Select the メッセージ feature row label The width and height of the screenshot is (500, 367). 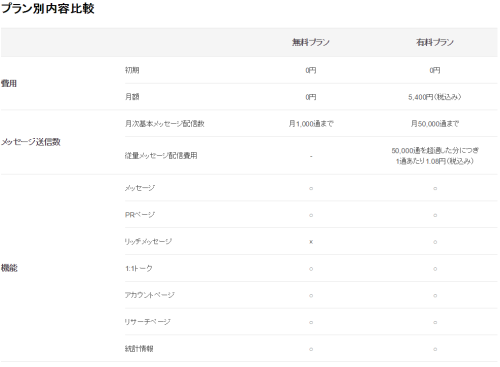point(140,188)
